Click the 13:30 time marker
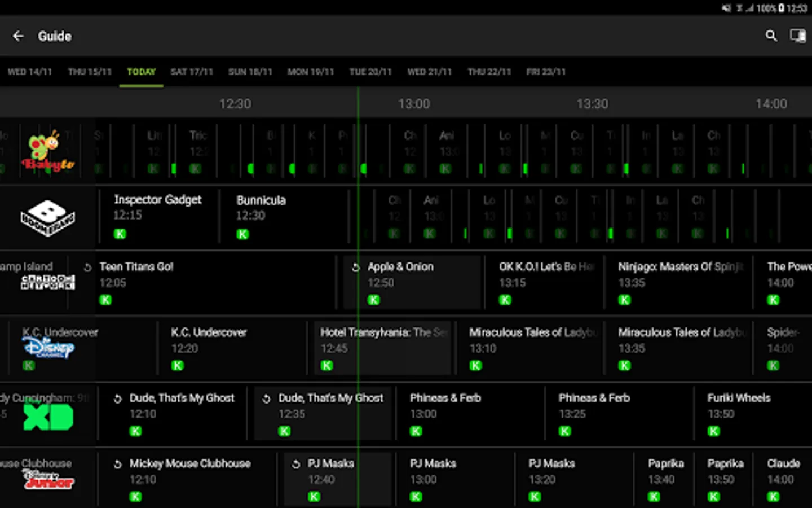The height and width of the screenshot is (508, 812). click(x=592, y=104)
